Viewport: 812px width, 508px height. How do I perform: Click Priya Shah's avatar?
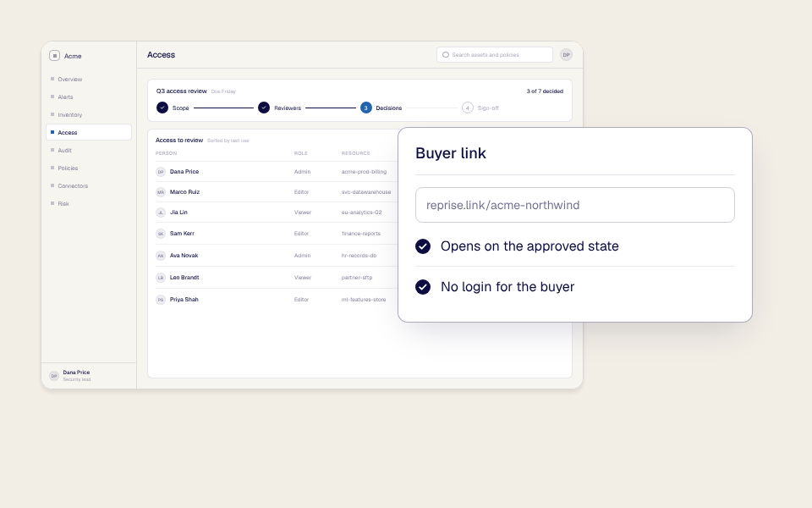(x=161, y=300)
